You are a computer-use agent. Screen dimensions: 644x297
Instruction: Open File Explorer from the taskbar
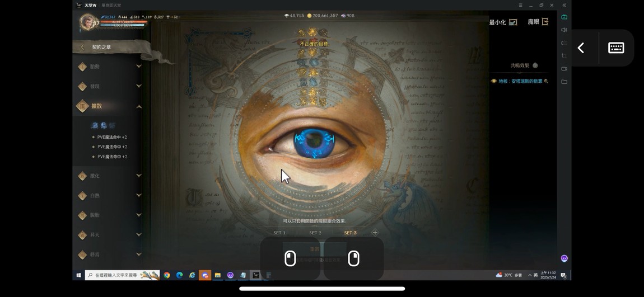pos(218,275)
